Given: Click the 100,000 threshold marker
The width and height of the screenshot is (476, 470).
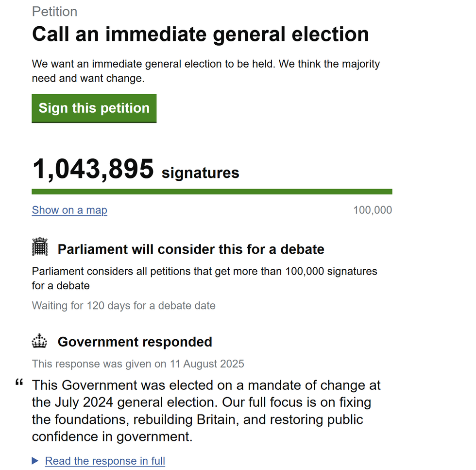Looking at the screenshot, I should coord(372,210).
